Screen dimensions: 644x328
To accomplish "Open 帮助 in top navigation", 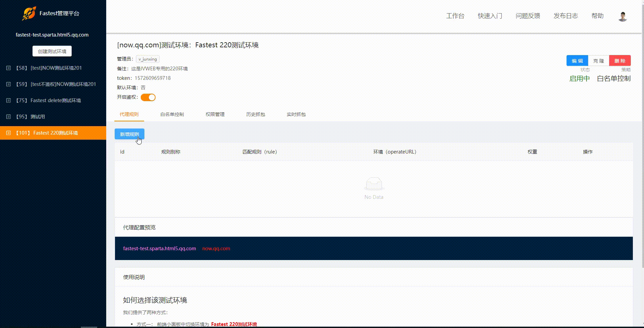I will click(x=598, y=16).
